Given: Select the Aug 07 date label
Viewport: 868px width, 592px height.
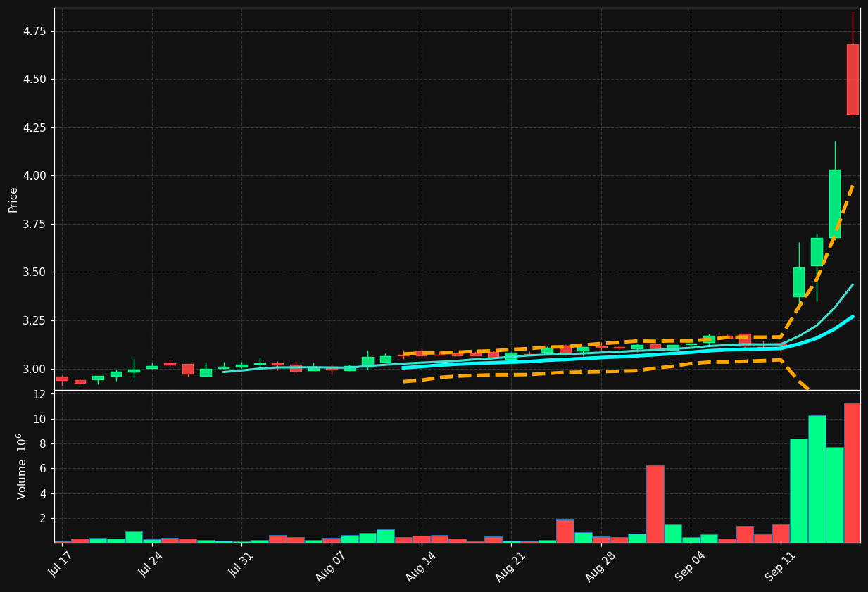Looking at the screenshot, I should click(x=329, y=567).
